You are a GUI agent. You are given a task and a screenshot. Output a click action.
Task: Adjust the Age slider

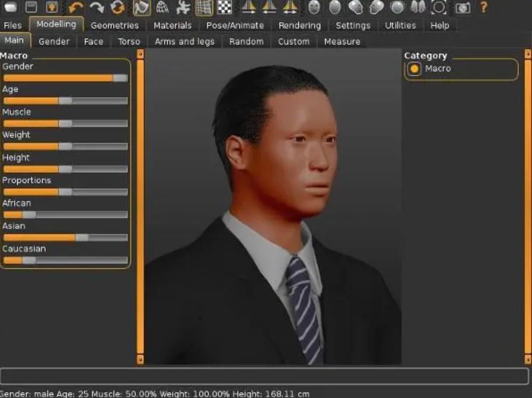coord(64,100)
